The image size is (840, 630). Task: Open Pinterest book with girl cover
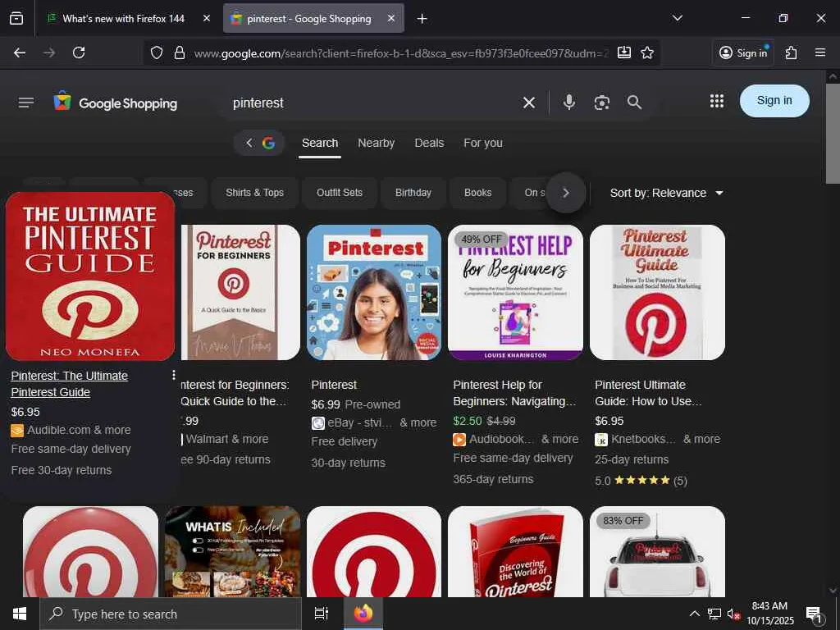tap(374, 293)
